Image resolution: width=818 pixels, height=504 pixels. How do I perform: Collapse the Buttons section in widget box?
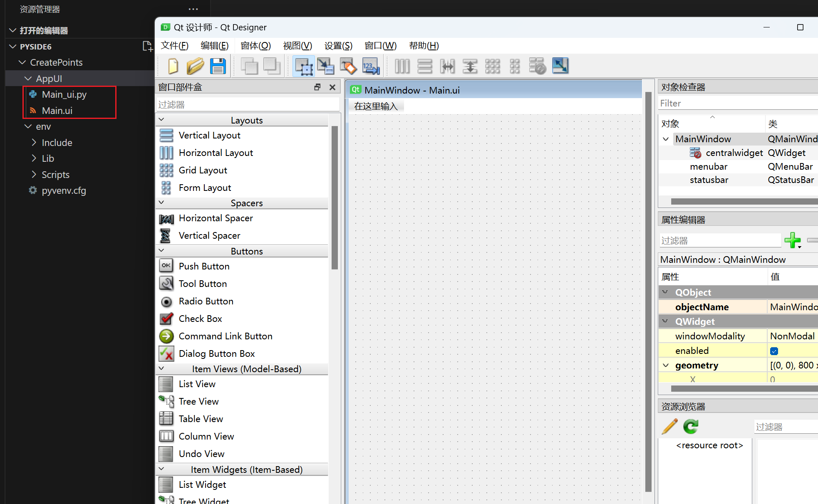tap(161, 251)
